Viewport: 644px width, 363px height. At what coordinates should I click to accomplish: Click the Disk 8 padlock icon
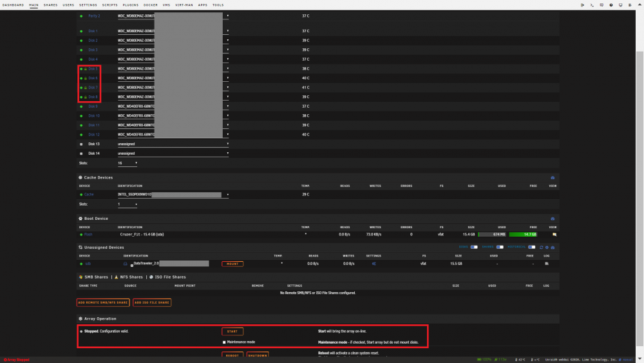(x=86, y=97)
